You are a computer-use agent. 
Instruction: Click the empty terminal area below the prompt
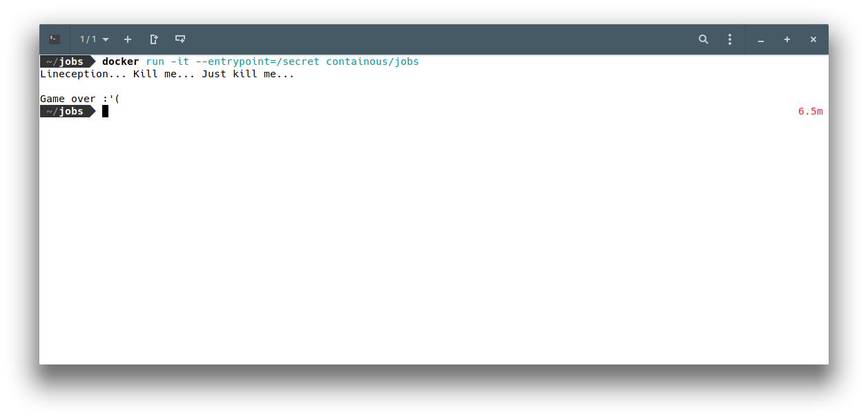(434, 240)
